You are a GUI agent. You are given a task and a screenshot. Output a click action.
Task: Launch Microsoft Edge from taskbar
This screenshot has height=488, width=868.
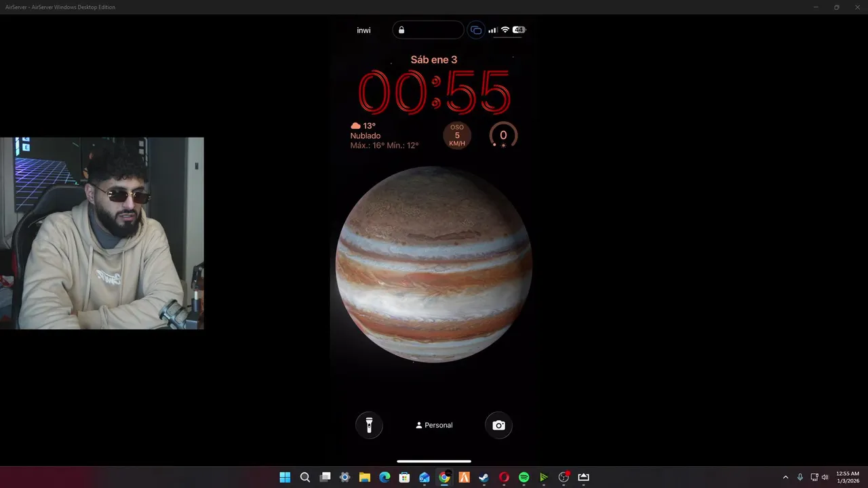pyautogui.click(x=384, y=477)
